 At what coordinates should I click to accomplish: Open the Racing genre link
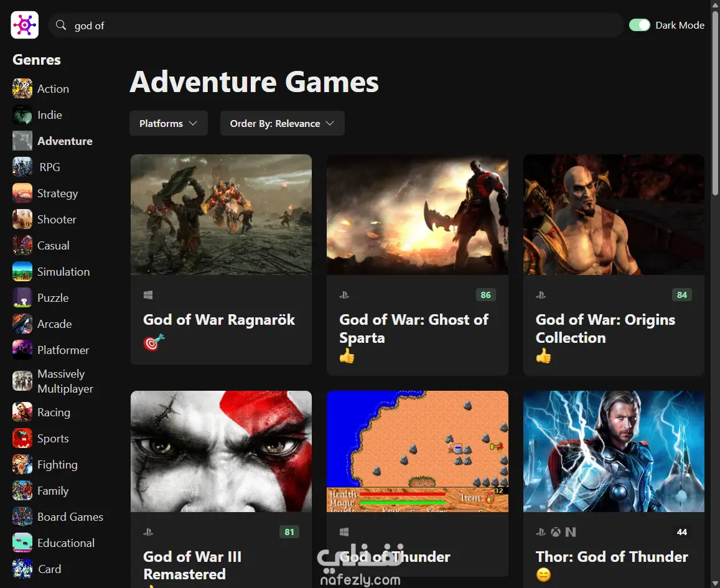(54, 413)
